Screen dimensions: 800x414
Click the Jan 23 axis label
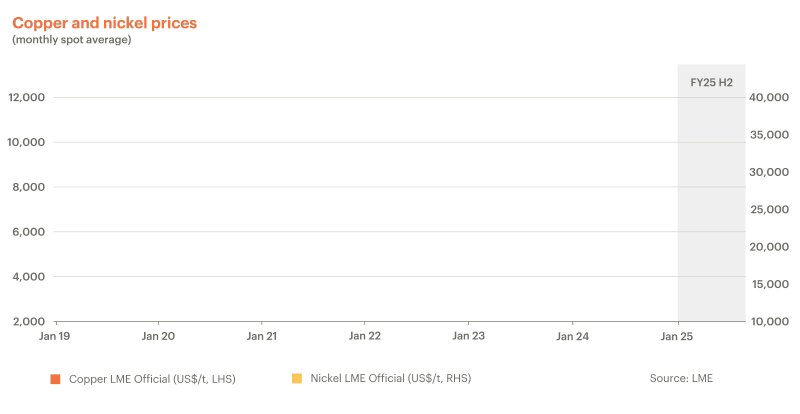pyautogui.click(x=468, y=337)
